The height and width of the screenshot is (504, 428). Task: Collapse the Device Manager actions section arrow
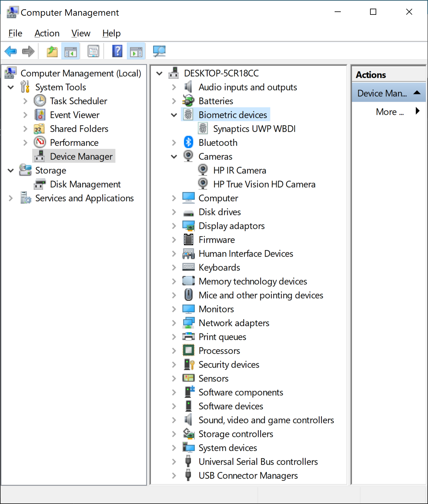pos(417,93)
